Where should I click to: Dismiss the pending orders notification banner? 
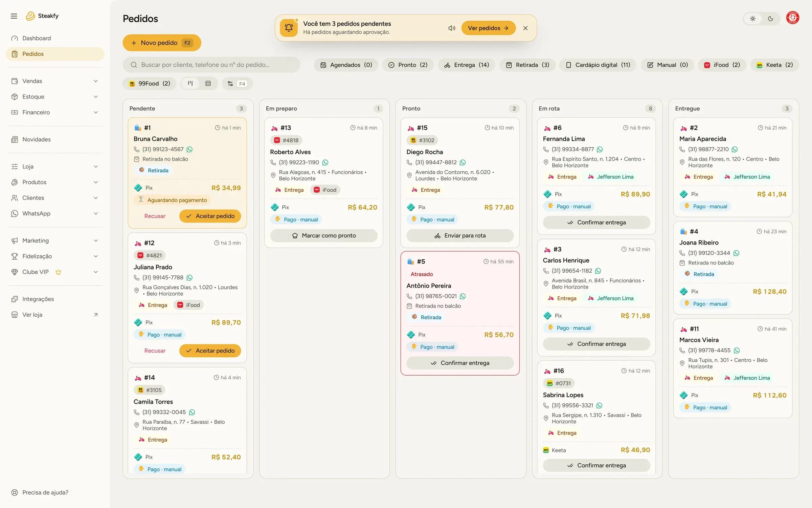coord(525,28)
